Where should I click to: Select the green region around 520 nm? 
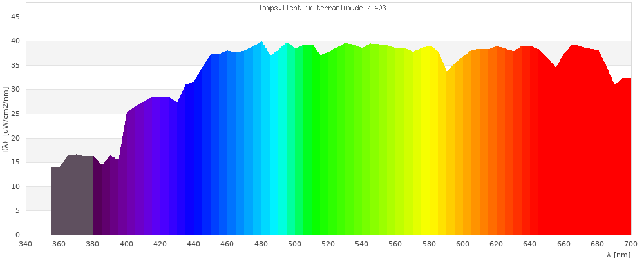[328, 148]
